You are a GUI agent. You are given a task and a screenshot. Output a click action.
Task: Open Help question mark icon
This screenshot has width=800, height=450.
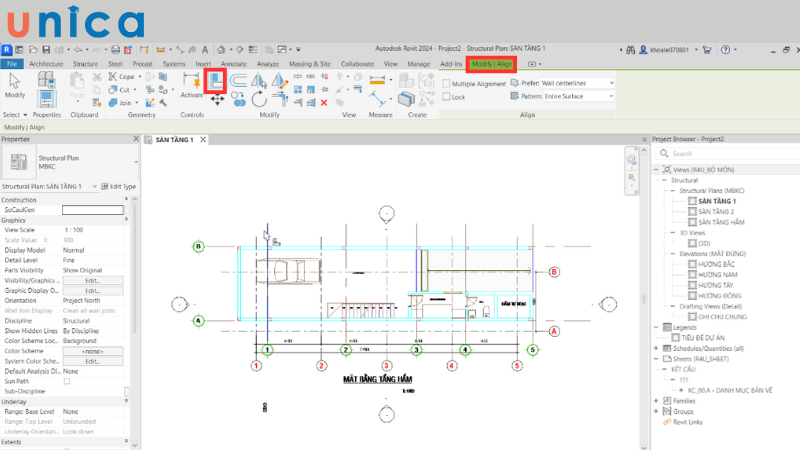pyautogui.click(x=726, y=49)
